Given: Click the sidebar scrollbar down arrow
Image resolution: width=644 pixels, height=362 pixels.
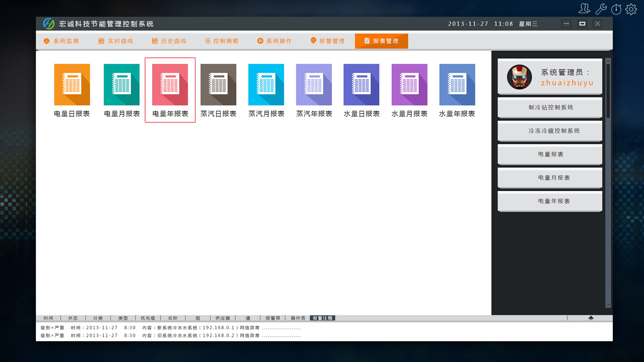Looking at the screenshot, I should 608,305.
